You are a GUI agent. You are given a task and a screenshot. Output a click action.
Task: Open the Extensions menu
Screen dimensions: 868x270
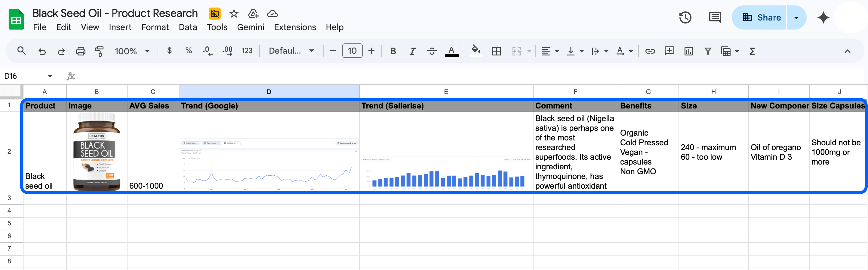pyautogui.click(x=294, y=27)
